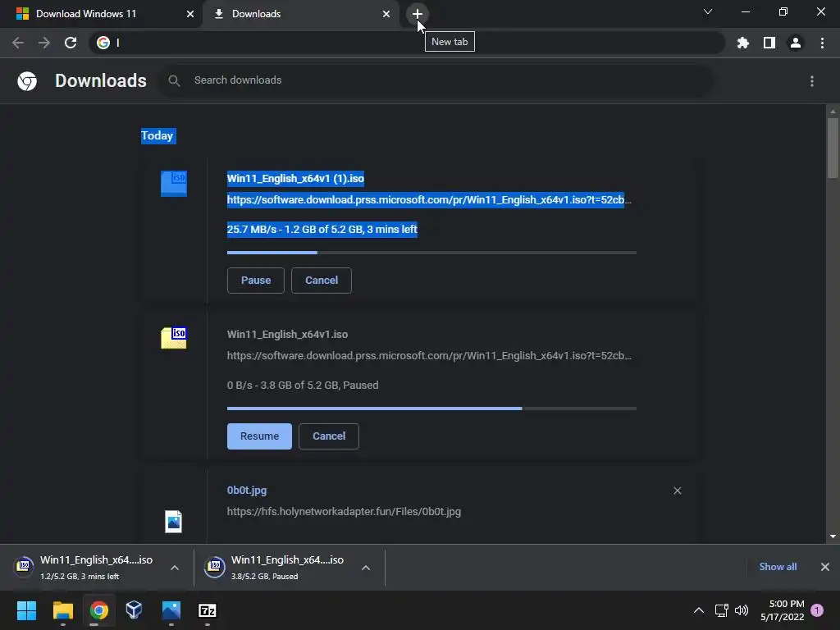Focus the browser address bar
Screen dimensions: 840x630
point(407,43)
